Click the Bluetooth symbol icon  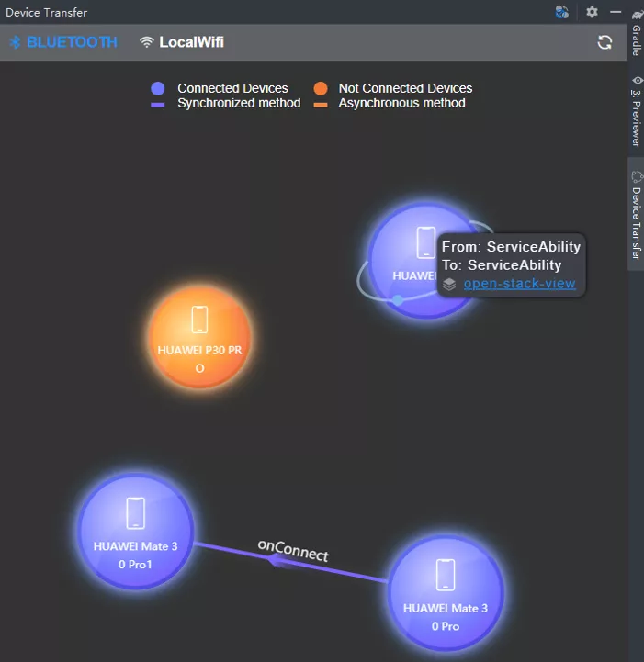pos(16,42)
